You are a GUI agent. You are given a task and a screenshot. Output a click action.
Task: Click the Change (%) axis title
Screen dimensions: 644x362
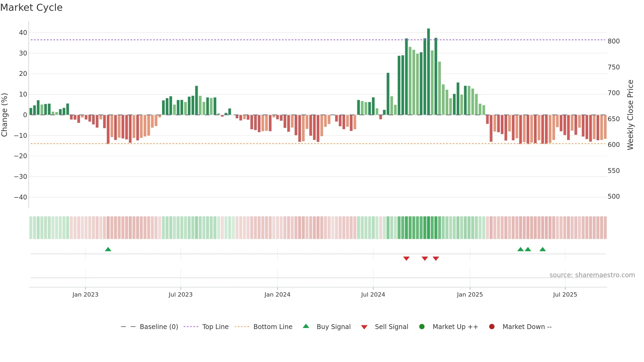(x=4, y=115)
